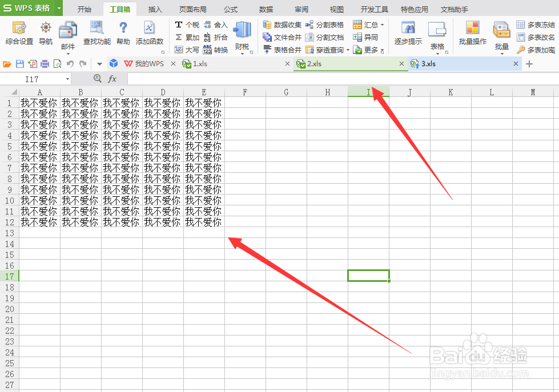This screenshot has width=559, height=392.
Task: Click 分割表格 split table
Action: (x=324, y=25)
